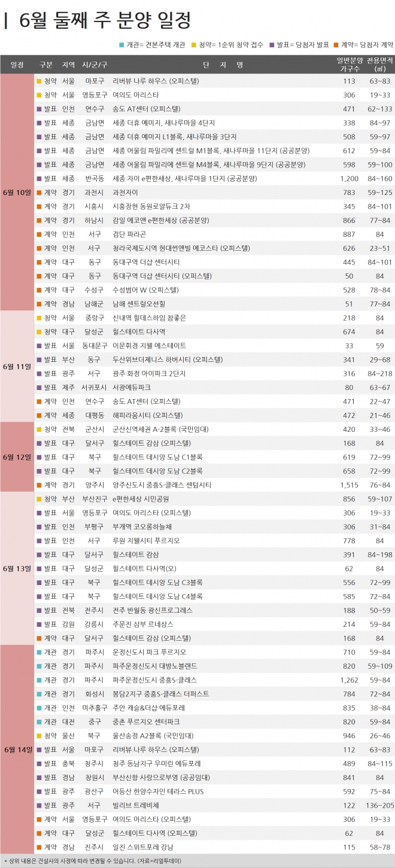395x868 pixels.
Task: Select '청주 동남지구 우미린 에듀포레'
Action: [x=157, y=763]
